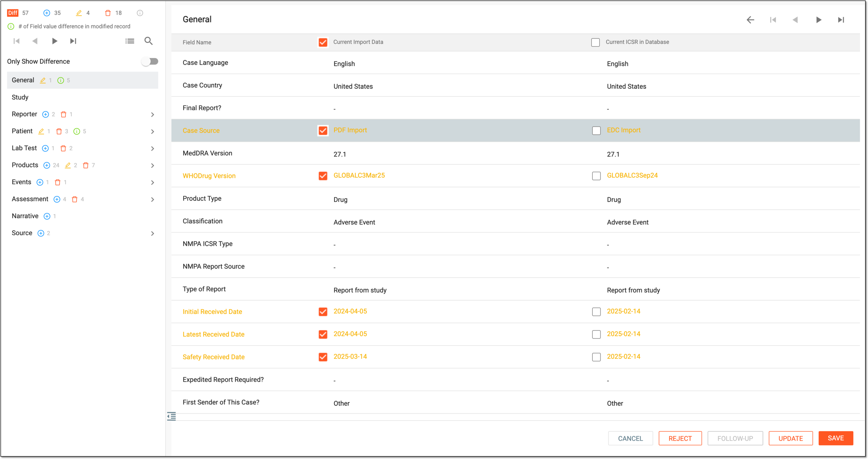Open Assessment section label

click(x=30, y=199)
